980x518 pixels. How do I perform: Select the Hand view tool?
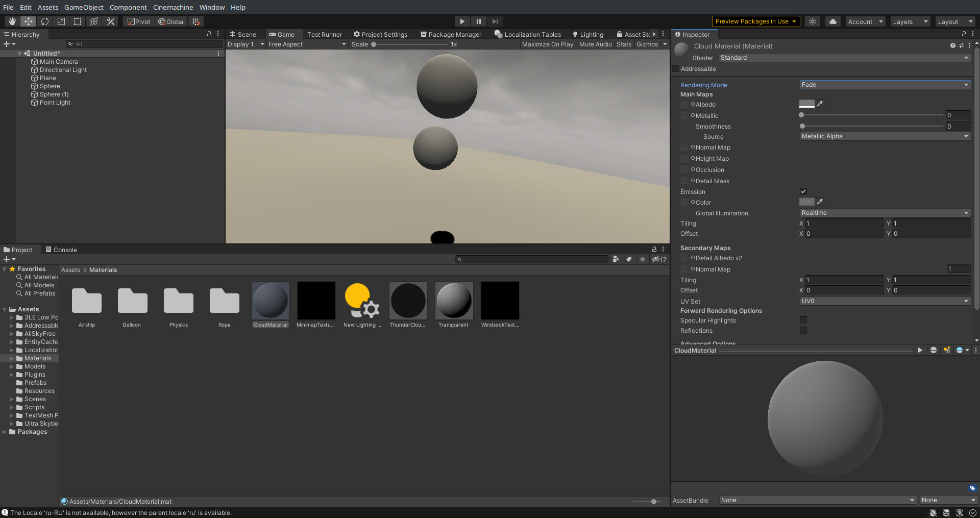(x=11, y=21)
